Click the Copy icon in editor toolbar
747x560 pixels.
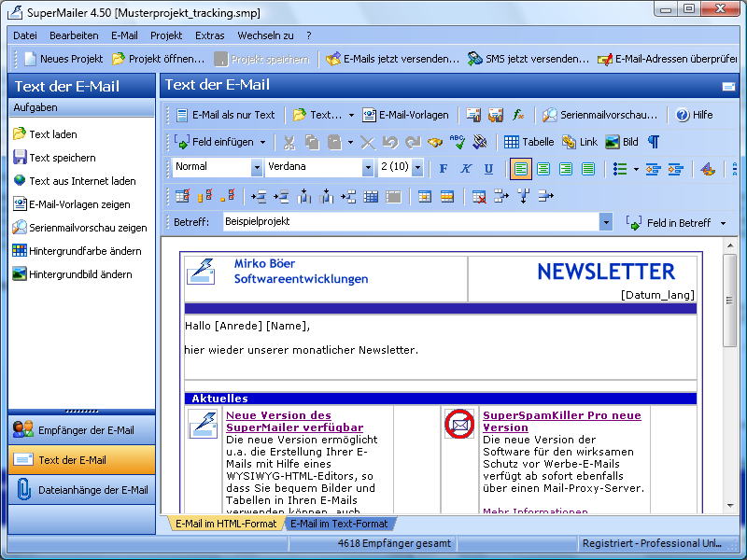[x=312, y=142]
